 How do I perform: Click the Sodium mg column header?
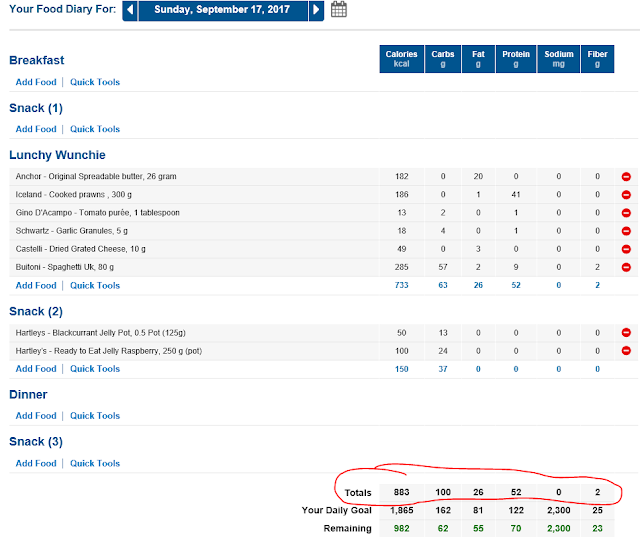click(559, 59)
